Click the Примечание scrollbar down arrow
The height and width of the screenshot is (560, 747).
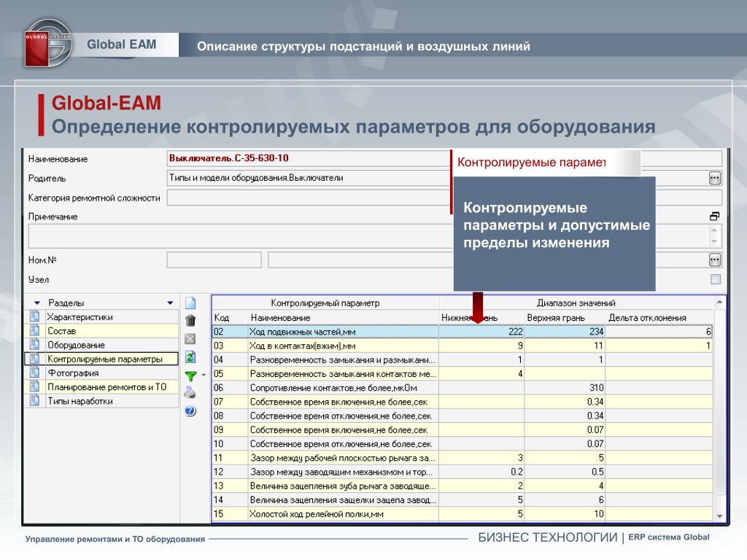(x=714, y=241)
